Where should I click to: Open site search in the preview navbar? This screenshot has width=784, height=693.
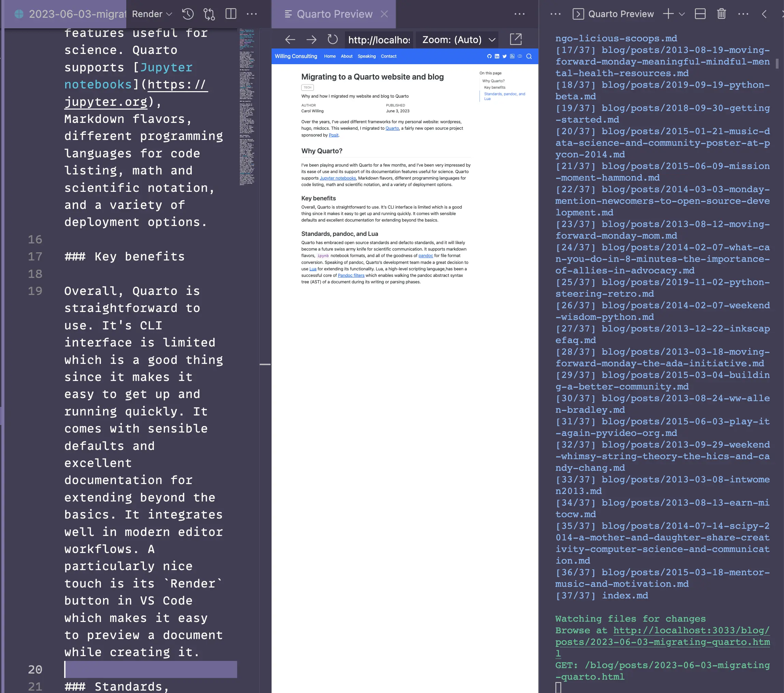point(529,56)
